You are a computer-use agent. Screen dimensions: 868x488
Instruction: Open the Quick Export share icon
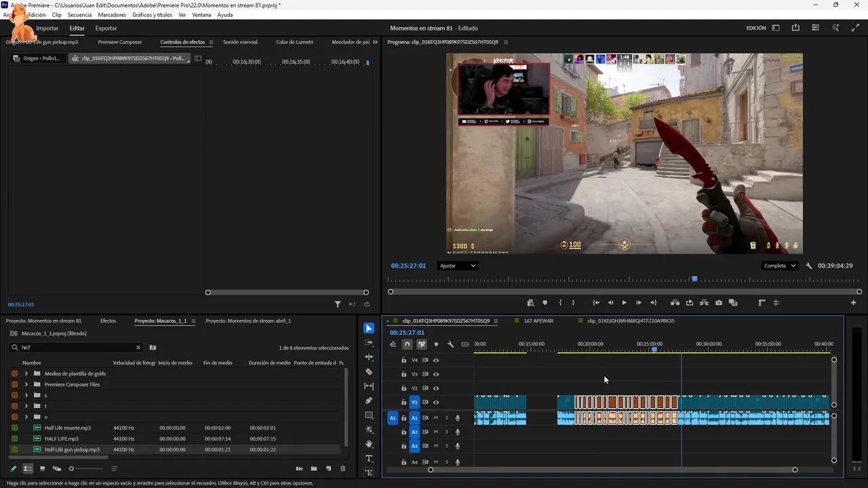pos(795,28)
